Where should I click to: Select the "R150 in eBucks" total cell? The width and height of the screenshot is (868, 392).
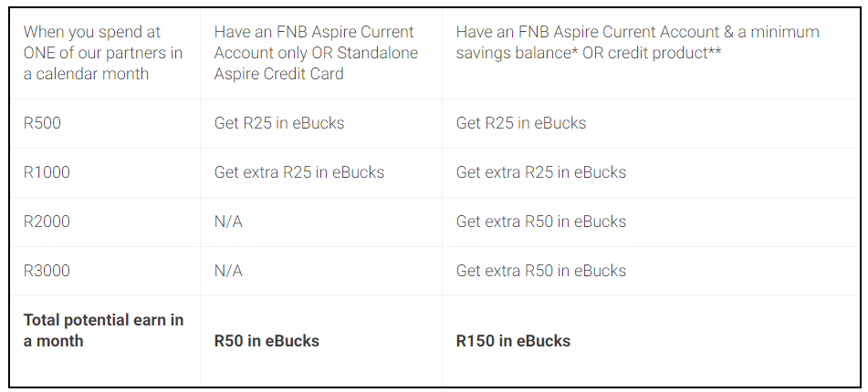pos(513,341)
